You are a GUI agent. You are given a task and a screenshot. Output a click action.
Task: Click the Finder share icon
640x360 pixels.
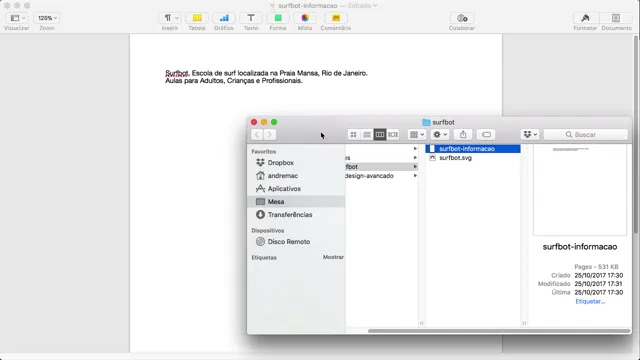[463, 134]
